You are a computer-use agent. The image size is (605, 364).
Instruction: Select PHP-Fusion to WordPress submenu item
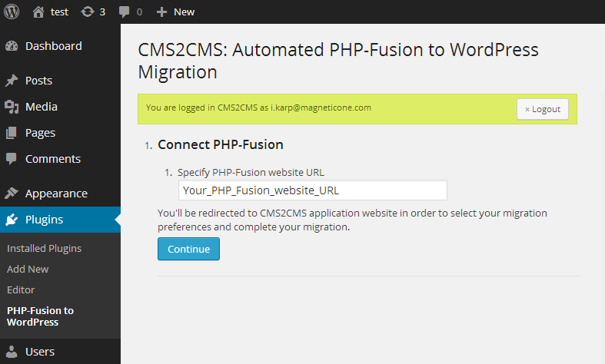click(x=40, y=316)
